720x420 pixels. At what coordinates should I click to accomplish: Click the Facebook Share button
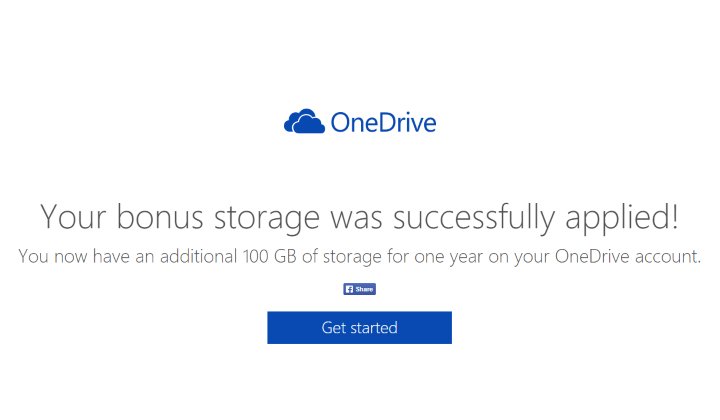[359, 289]
